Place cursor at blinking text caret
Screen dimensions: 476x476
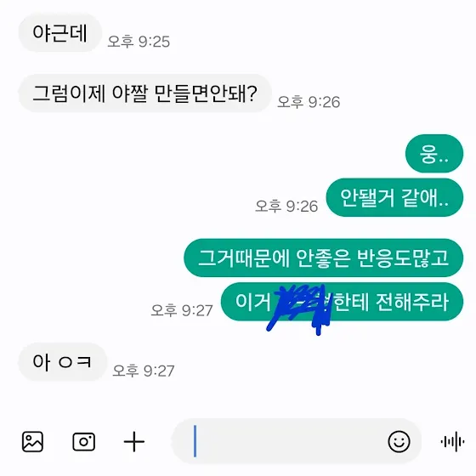[x=195, y=441]
